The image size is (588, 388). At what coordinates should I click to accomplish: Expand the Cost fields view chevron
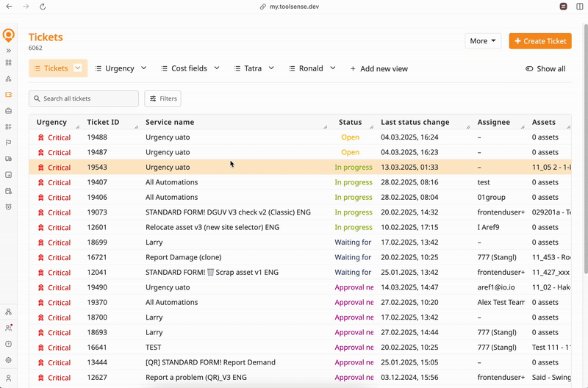click(217, 68)
